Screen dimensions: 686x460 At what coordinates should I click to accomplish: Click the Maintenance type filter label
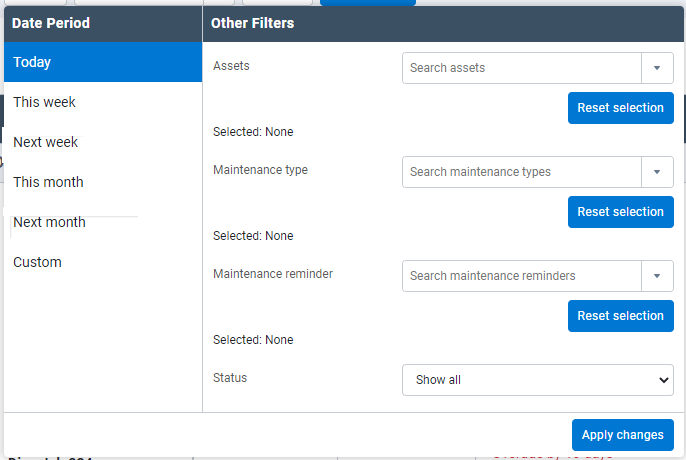[x=260, y=170]
